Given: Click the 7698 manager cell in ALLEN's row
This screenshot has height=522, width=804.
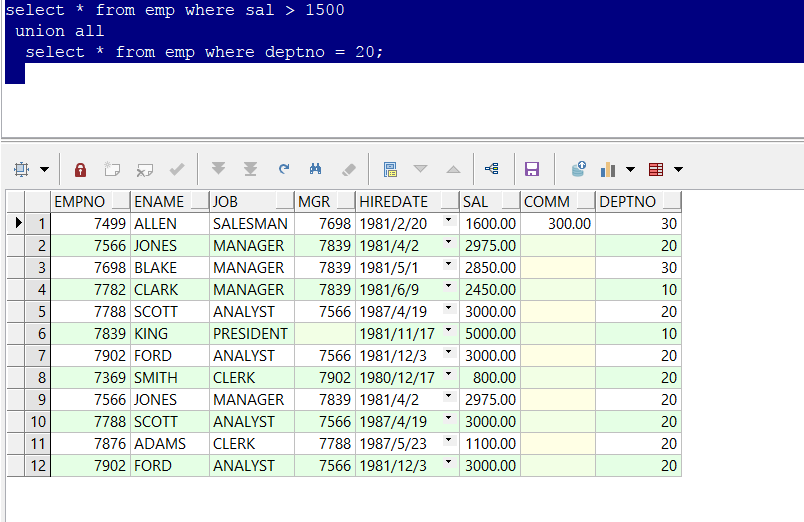Looking at the screenshot, I should (325, 224).
